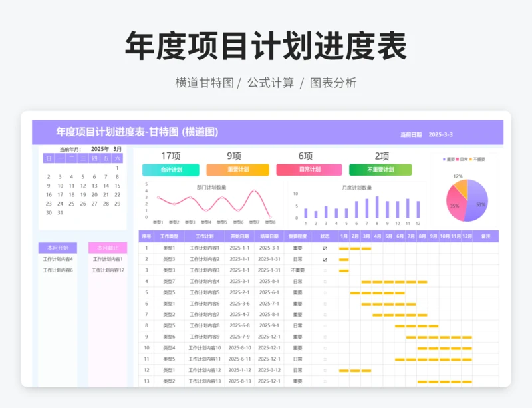Select the Gantt bar for row 2
This screenshot has height=408, width=532.
344,260
